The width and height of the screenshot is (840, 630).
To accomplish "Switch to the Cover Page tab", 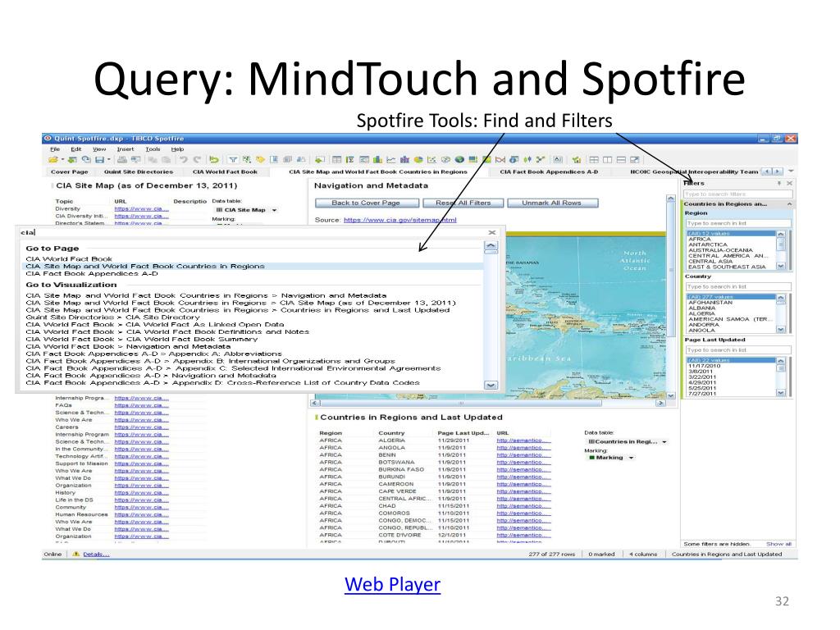I will [x=69, y=172].
